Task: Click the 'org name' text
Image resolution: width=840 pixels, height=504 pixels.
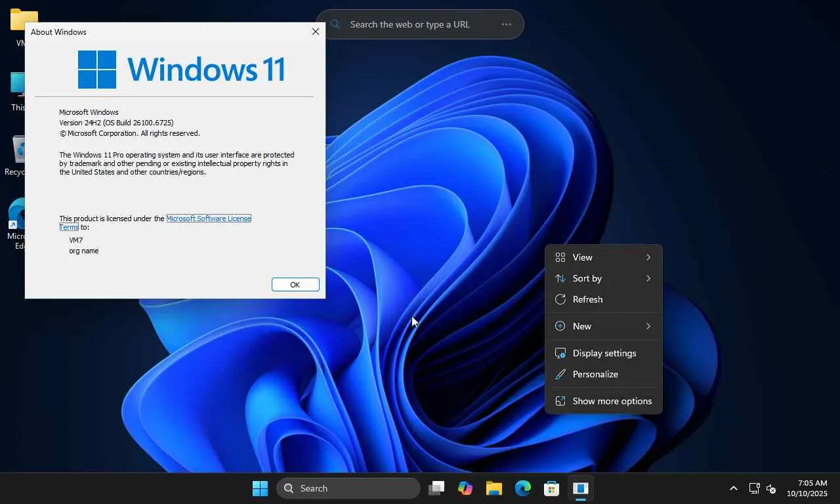Action: click(x=84, y=251)
